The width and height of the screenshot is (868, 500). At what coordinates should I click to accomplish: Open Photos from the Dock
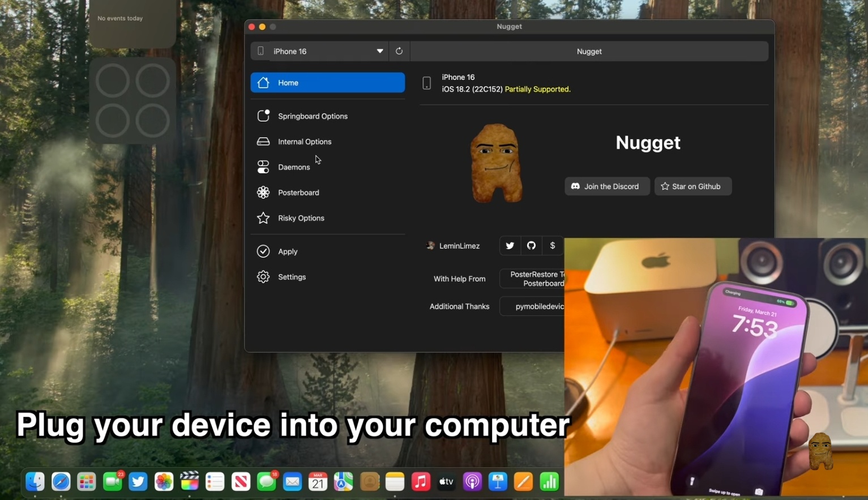click(164, 481)
